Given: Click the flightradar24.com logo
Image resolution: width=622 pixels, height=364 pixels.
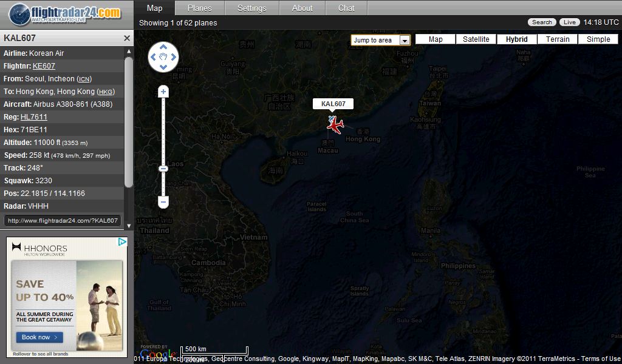Looking at the screenshot, I should click(66, 15).
